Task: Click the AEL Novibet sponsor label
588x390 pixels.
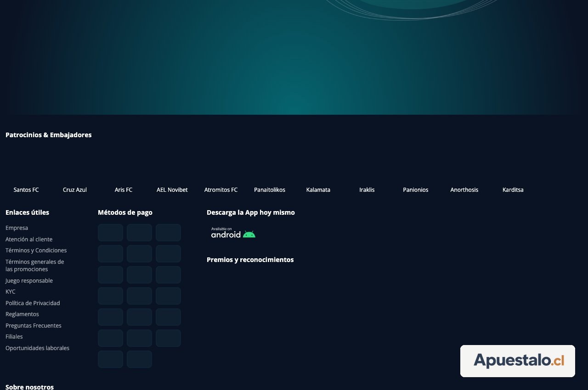Action: 172,190
